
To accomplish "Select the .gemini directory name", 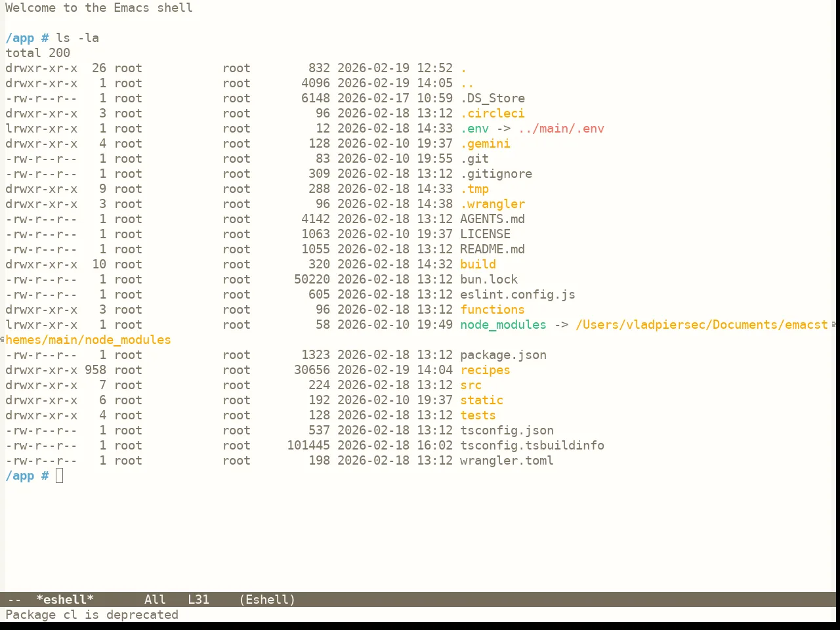I will (486, 144).
